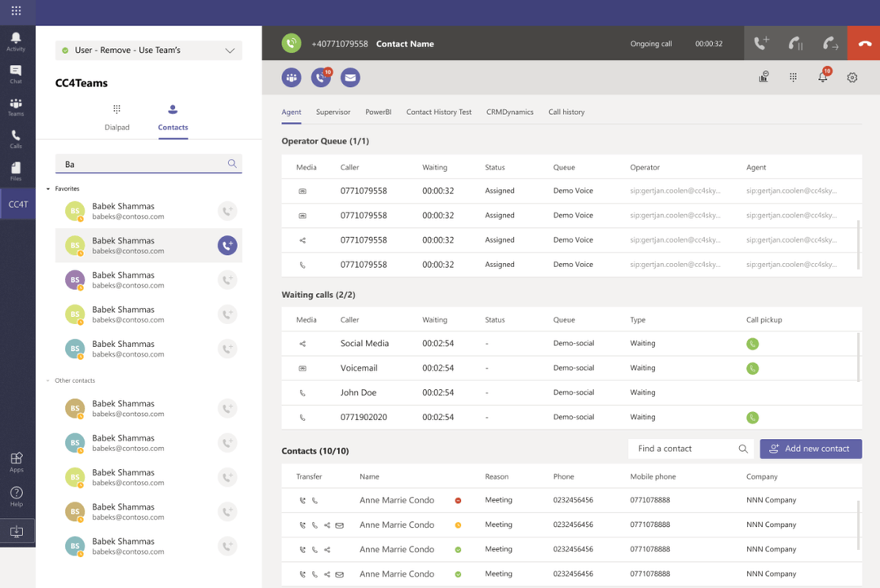This screenshot has height=588, width=880.
Task: Put the current call on hold
Action: click(x=794, y=43)
